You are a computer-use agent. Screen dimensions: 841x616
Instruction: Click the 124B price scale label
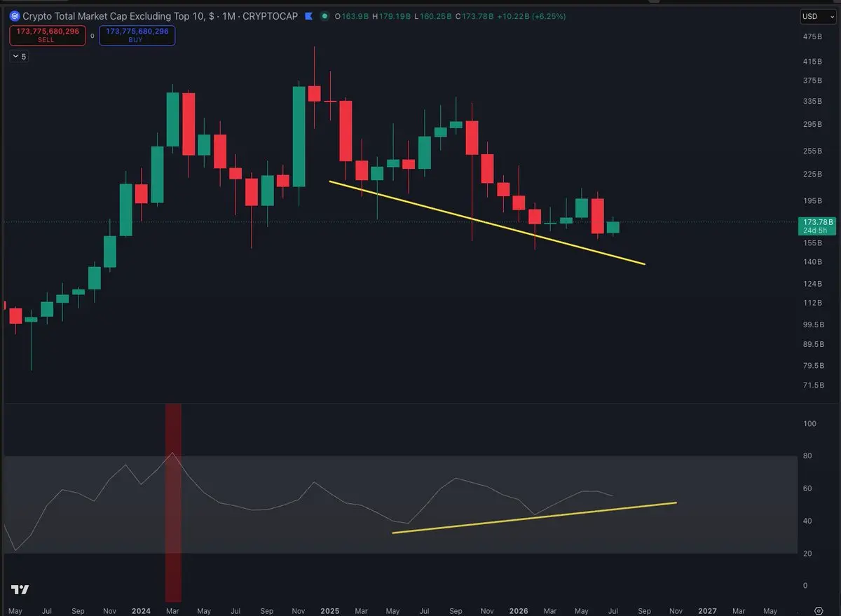(813, 284)
